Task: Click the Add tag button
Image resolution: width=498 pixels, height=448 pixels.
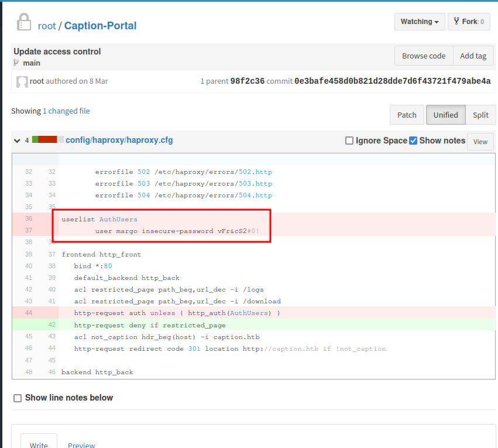Action: click(473, 56)
